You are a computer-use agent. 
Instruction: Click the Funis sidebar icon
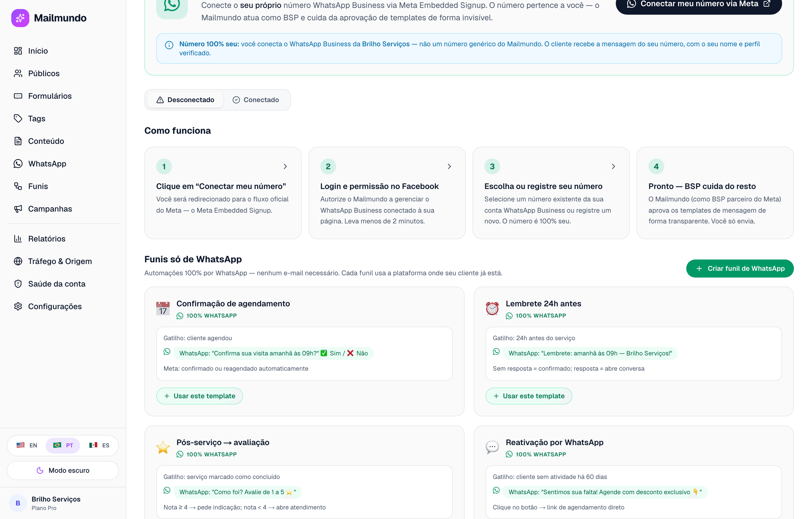coord(18,186)
